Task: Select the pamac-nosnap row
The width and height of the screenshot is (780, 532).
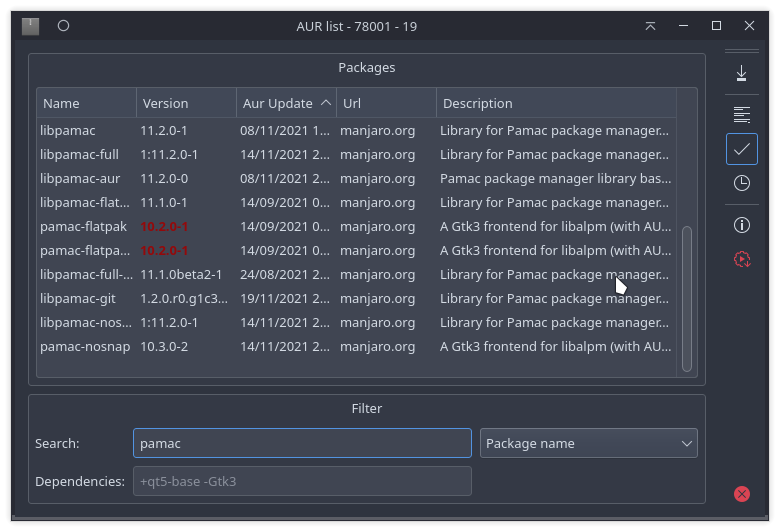Action: [x=356, y=346]
